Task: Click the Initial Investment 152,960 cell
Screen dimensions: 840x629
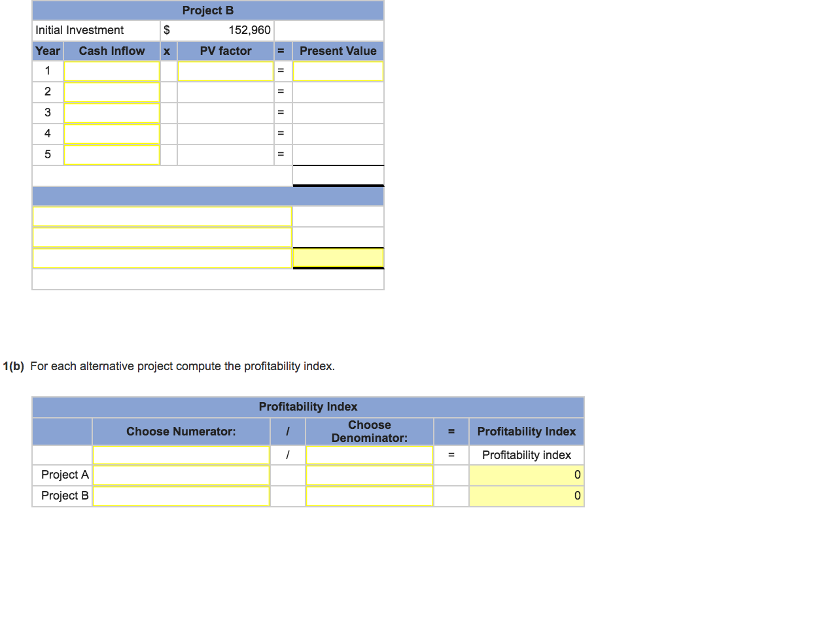Action: (x=224, y=30)
